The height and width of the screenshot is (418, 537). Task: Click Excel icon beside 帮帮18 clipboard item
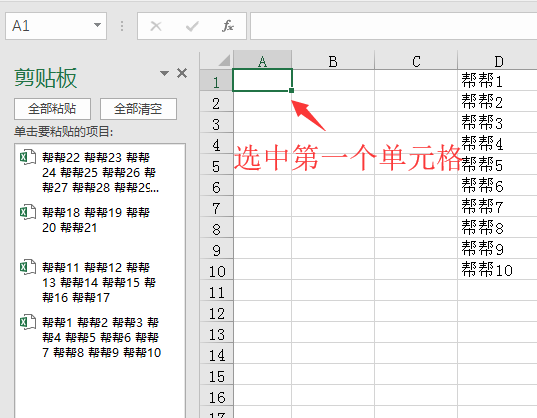click(27, 212)
